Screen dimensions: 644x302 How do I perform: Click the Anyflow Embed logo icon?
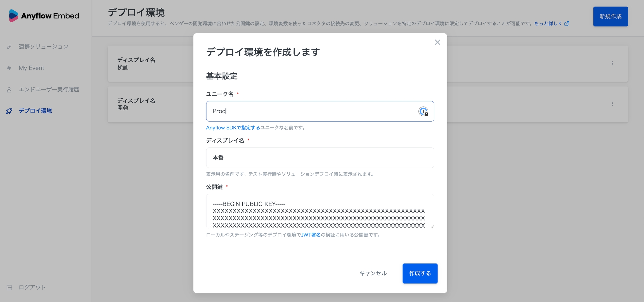click(x=13, y=16)
